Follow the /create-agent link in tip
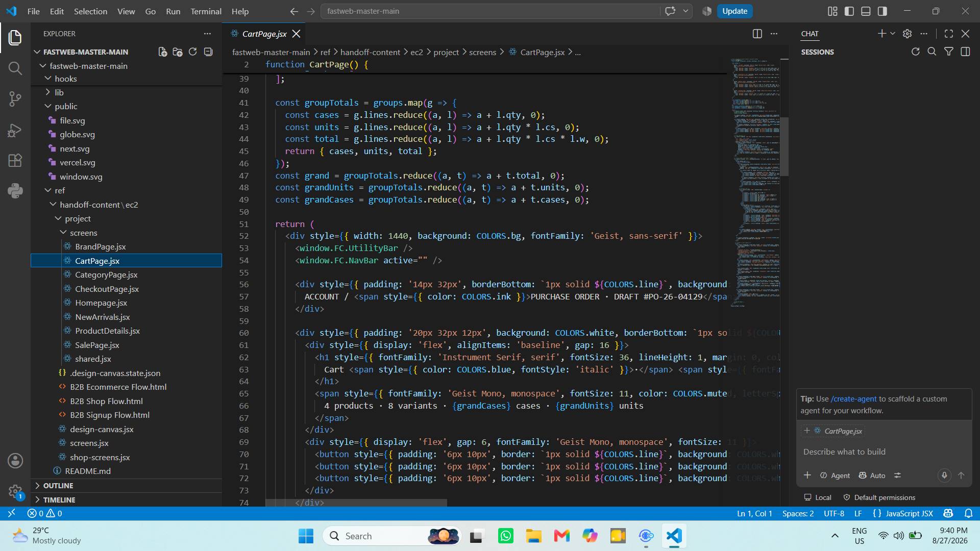980x551 pixels. coord(853,399)
